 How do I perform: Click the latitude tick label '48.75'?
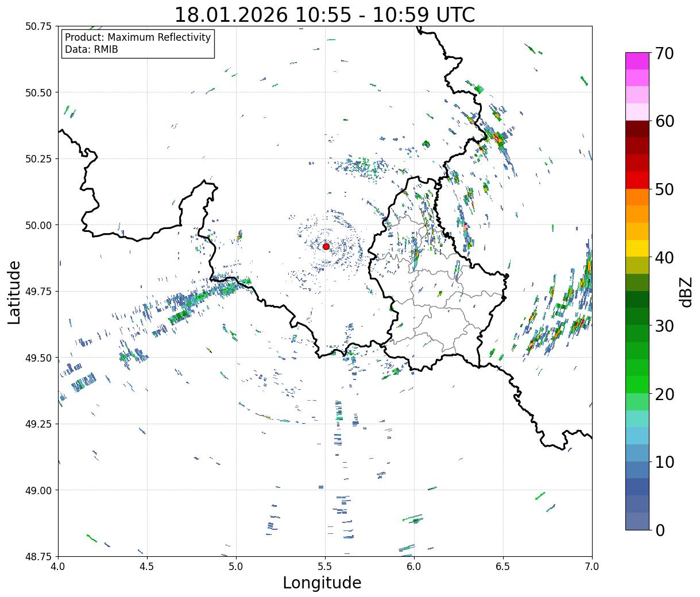(38, 556)
